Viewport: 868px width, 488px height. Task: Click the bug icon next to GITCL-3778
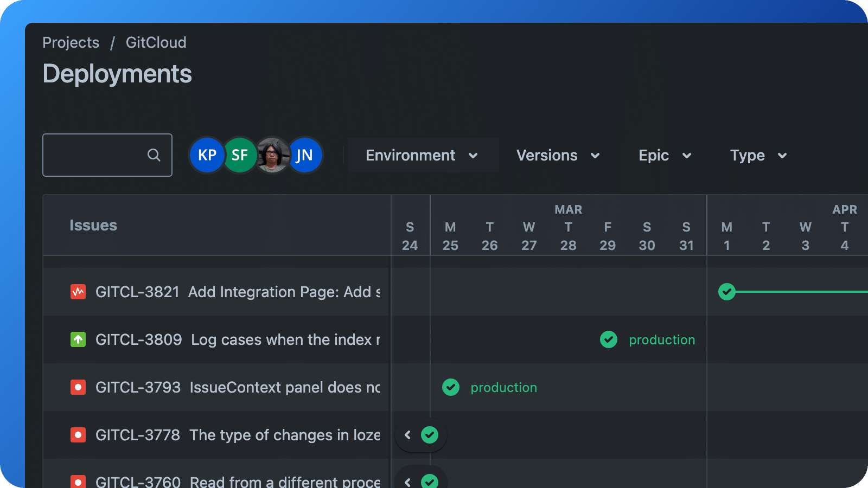[x=78, y=435]
